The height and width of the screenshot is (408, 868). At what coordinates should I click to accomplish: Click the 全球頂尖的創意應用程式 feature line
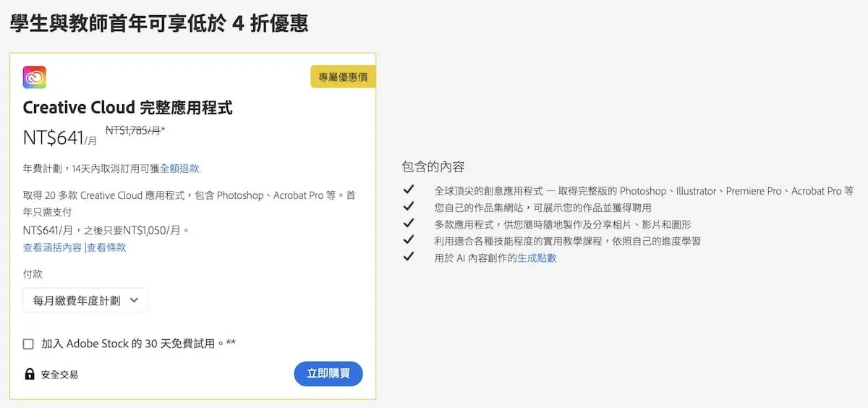click(x=644, y=191)
